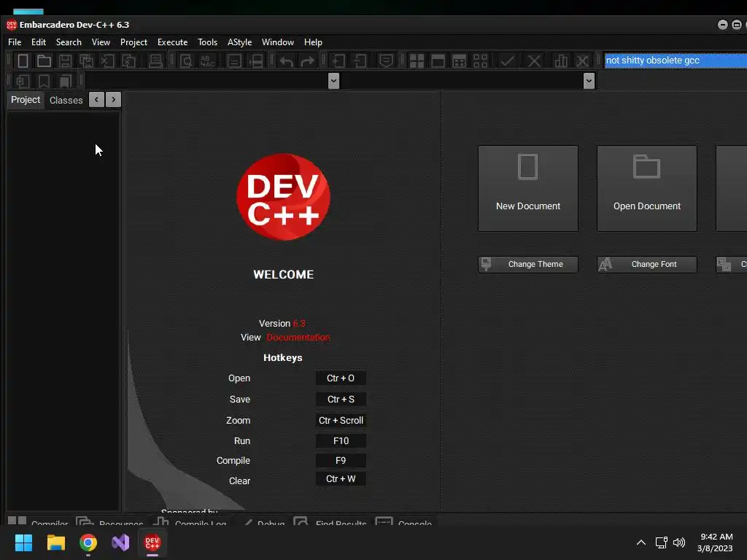
Task: Click the Indent toolbar icon
Action: [338, 61]
